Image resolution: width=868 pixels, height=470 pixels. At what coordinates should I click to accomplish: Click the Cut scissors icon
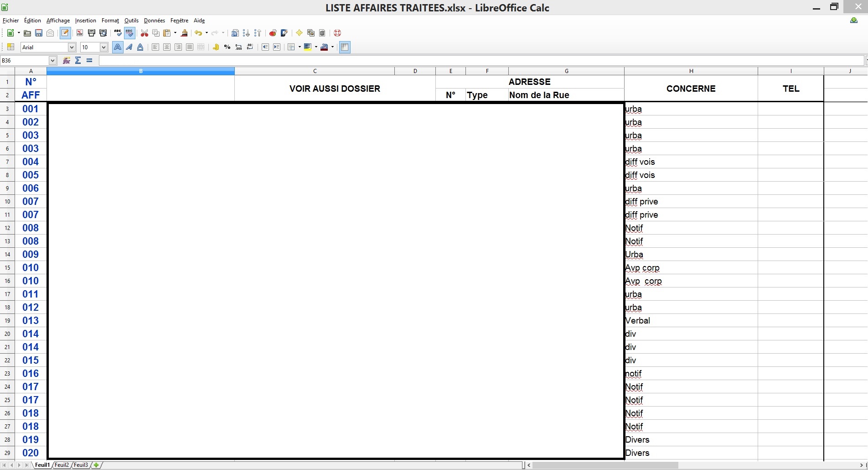point(145,33)
